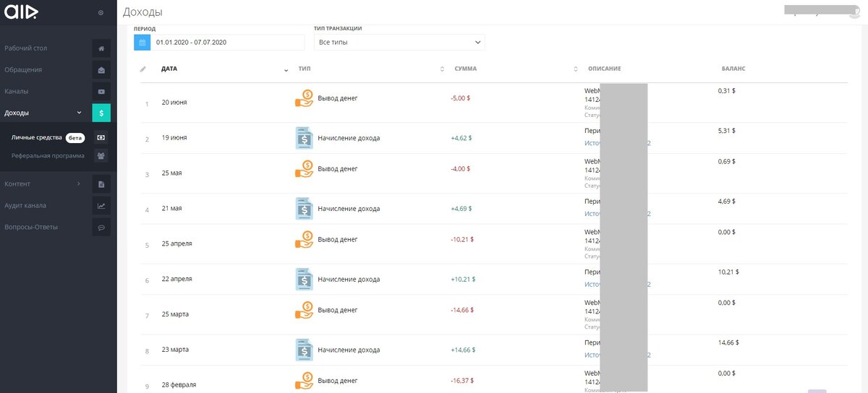Click income accrual icon for 21 мая
The image size is (868, 393).
click(x=304, y=209)
